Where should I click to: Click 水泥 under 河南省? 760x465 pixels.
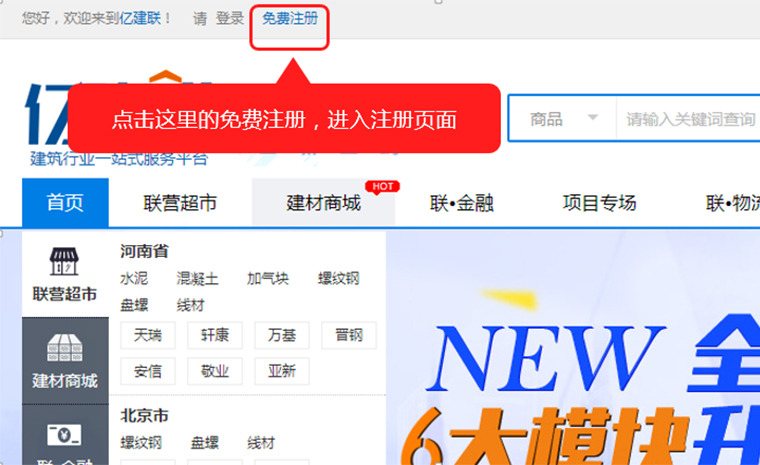(x=134, y=278)
